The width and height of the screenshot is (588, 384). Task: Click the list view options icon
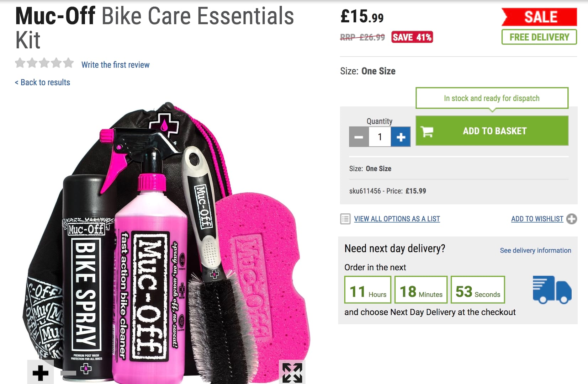click(345, 219)
